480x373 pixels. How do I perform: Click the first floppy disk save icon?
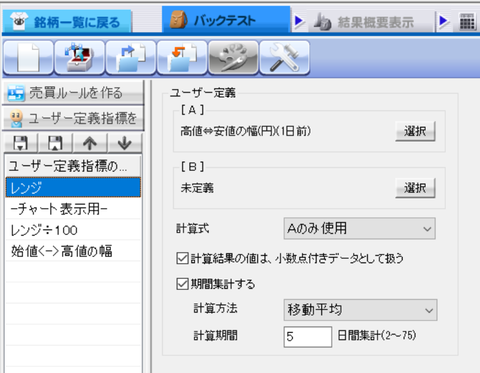[21, 143]
